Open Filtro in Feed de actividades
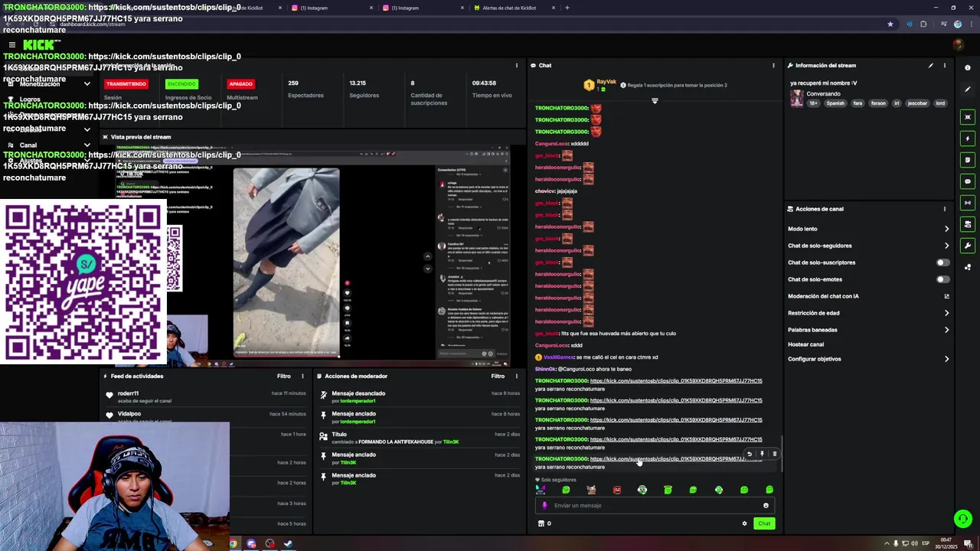The width and height of the screenshot is (980, 551). [x=284, y=376]
